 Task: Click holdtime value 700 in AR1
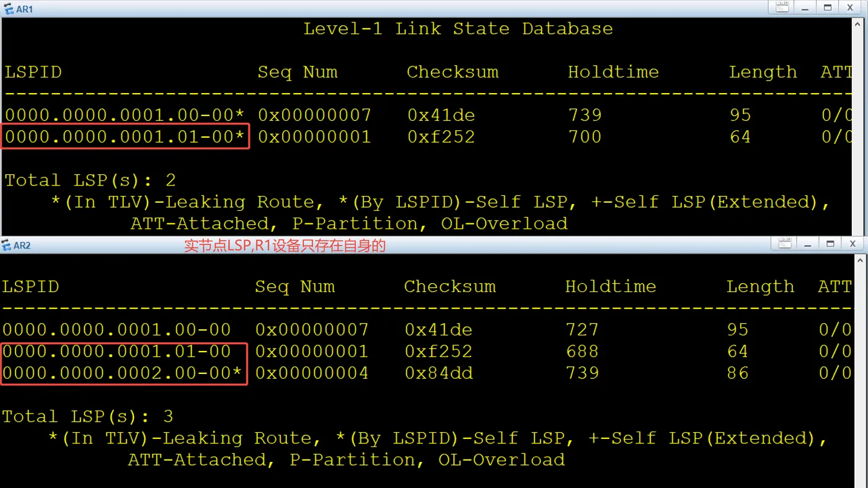[x=585, y=137]
